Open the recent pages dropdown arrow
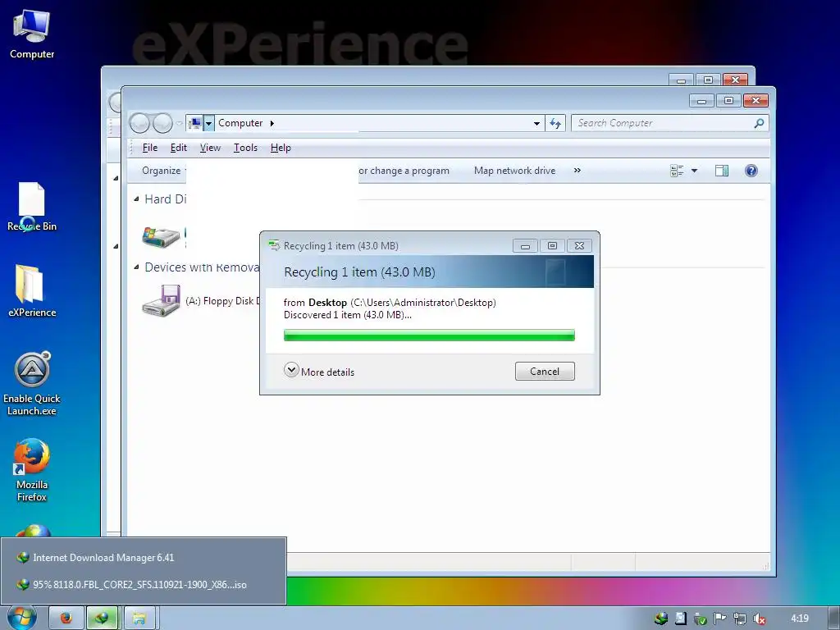 [x=179, y=124]
